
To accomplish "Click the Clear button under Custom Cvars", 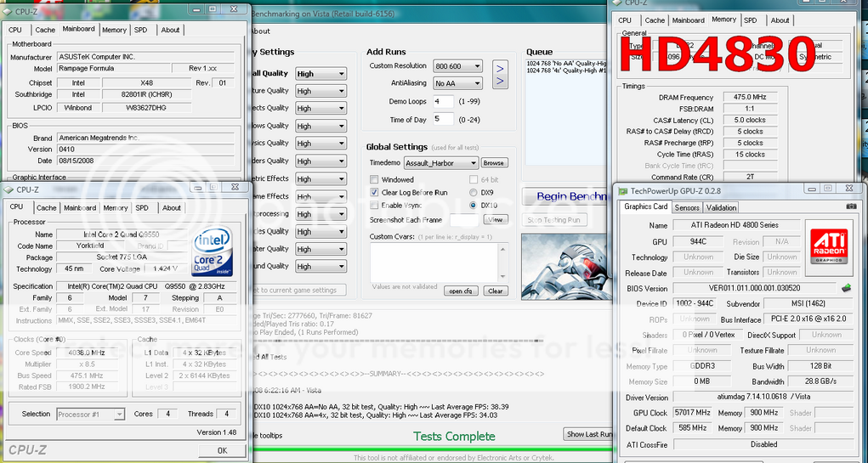I will [496, 291].
